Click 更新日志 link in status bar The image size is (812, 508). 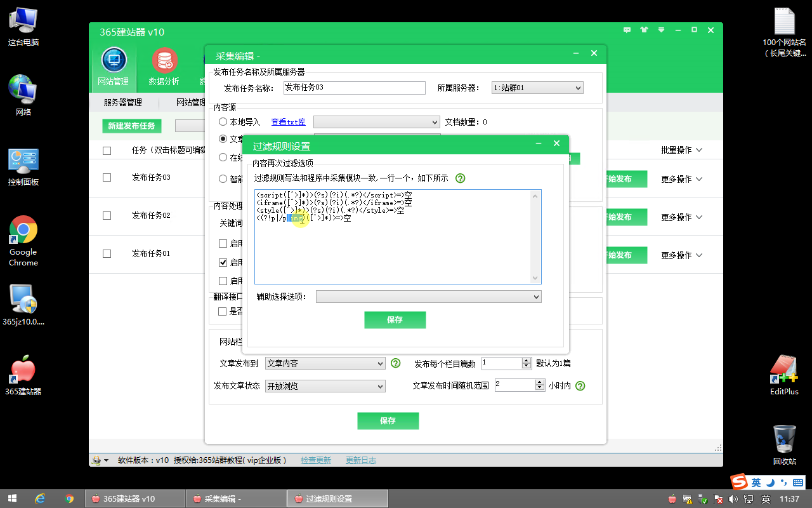pos(361,460)
